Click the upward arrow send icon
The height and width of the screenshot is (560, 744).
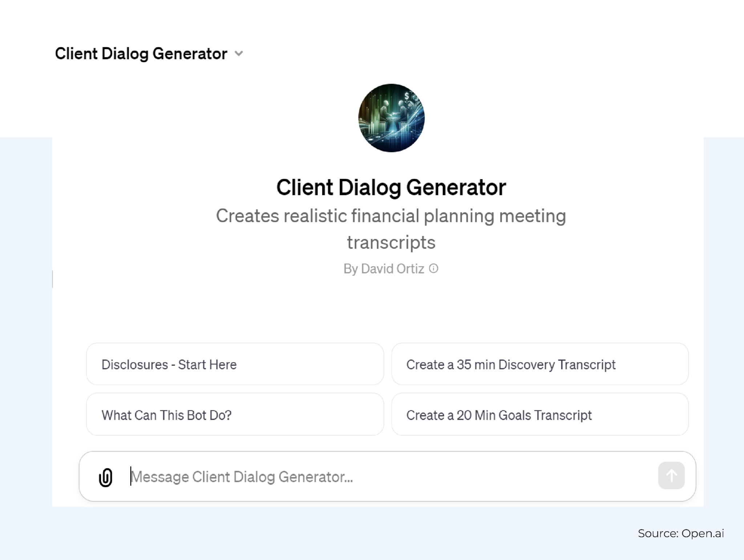[x=671, y=475]
